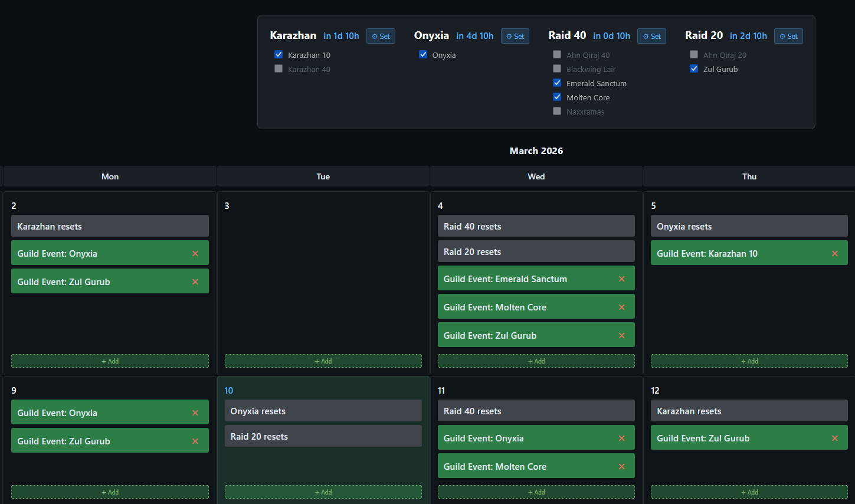Screen dimensions: 855x504
Task: Remove the Molten Core guild event on March 11
Action: (621, 467)
